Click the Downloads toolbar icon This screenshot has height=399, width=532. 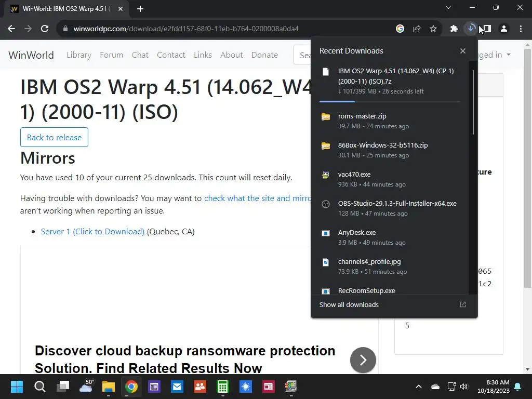pyautogui.click(x=471, y=28)
